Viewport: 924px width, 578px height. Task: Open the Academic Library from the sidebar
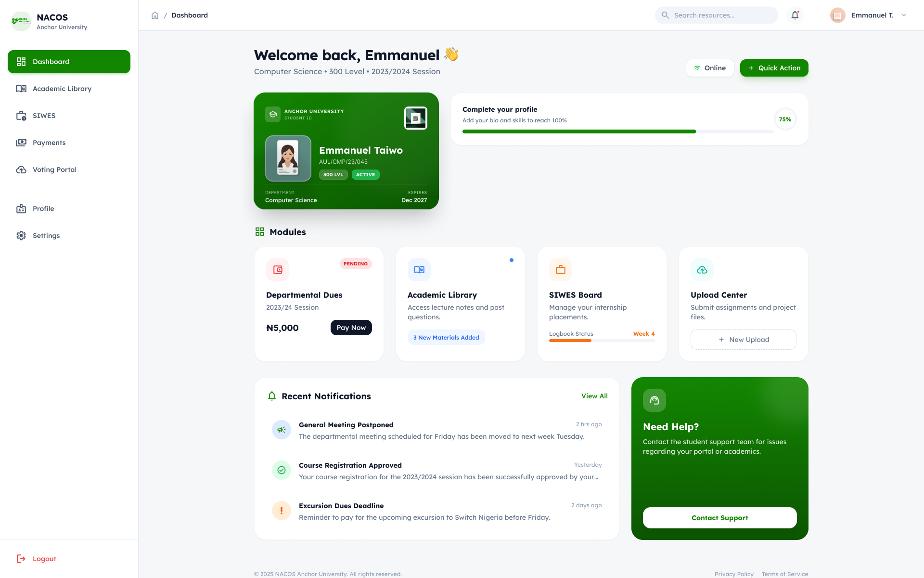(x=62, y=89)
